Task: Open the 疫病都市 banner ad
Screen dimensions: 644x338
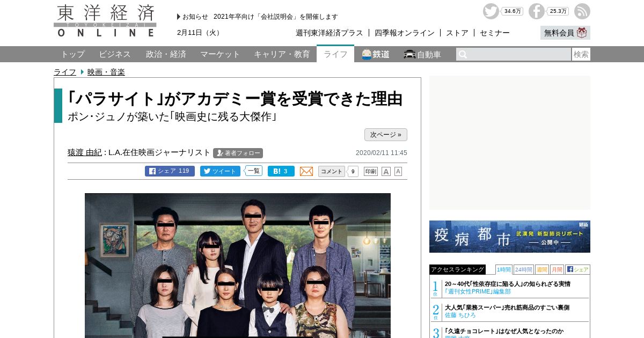Action: [x=510, y=237]
